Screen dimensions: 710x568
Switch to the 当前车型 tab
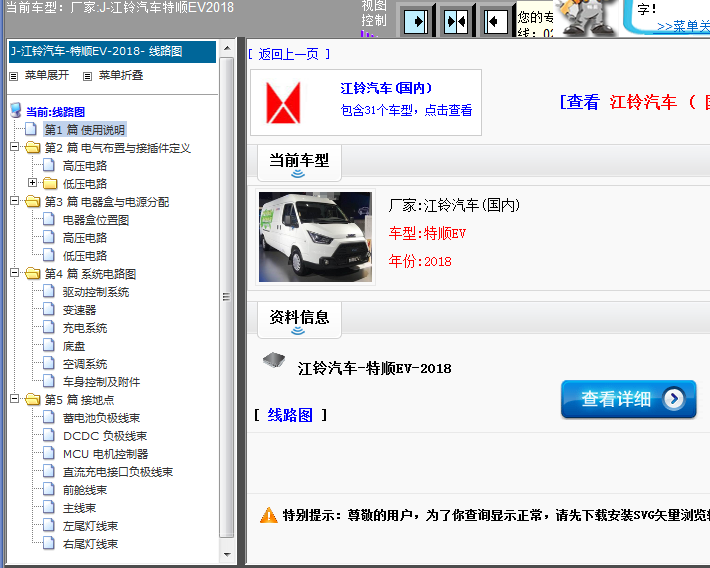[x=299, y=163]
